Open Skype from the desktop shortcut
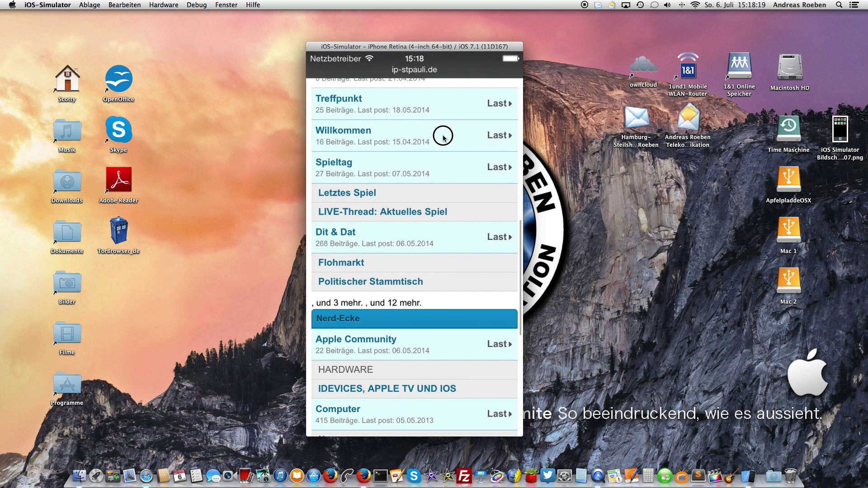Viewport: 868px width, 488px height. click(118, 131)
